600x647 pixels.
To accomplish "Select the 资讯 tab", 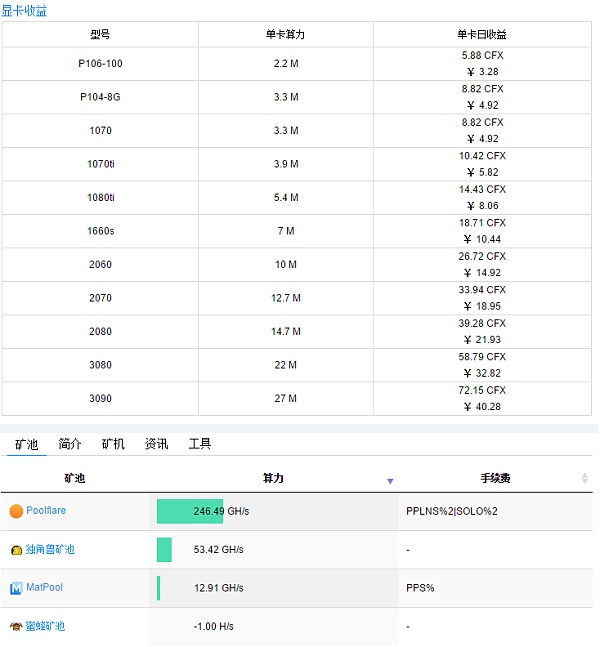I will 156,444.
